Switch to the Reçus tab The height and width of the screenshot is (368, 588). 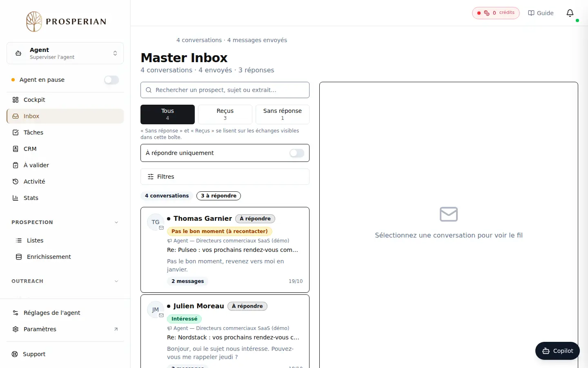(225, 114)
